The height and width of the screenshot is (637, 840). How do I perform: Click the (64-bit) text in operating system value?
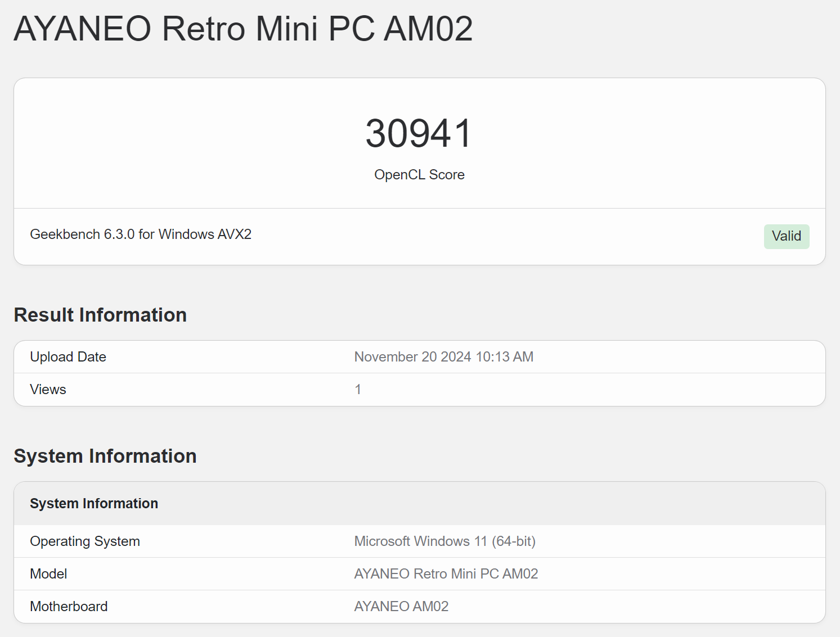pyautogui.click(x=514, y=541)
